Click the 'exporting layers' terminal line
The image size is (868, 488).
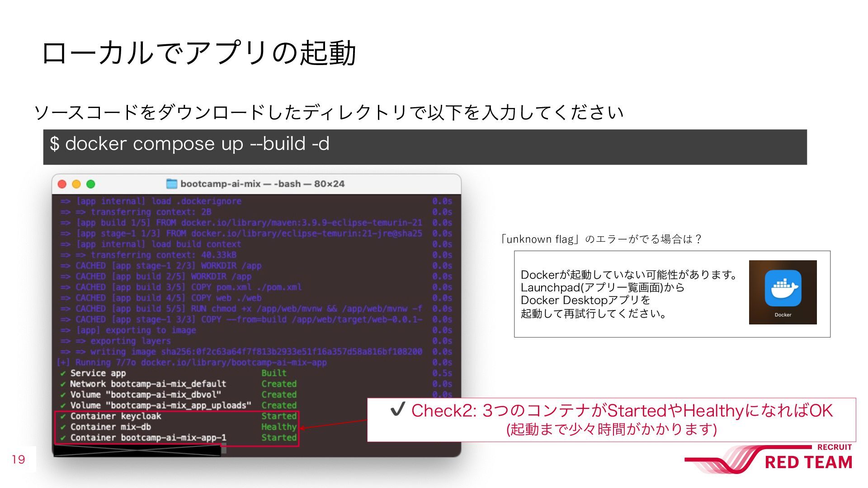pos(116,341)
